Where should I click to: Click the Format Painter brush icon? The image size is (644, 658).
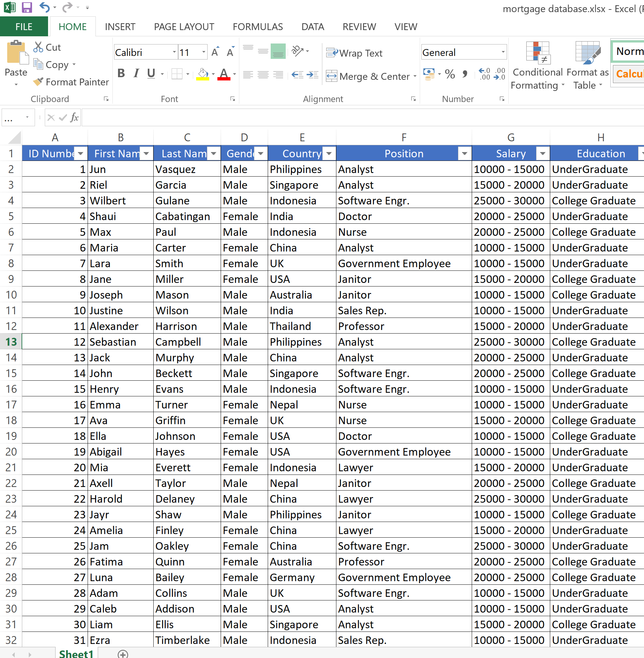(x=38, y=81)
